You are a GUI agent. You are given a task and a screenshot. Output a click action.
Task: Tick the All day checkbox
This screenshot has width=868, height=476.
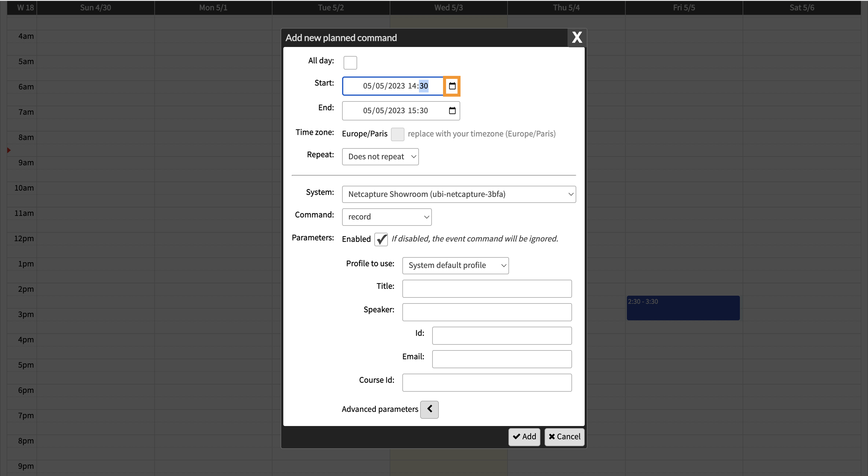pos(350,63)
